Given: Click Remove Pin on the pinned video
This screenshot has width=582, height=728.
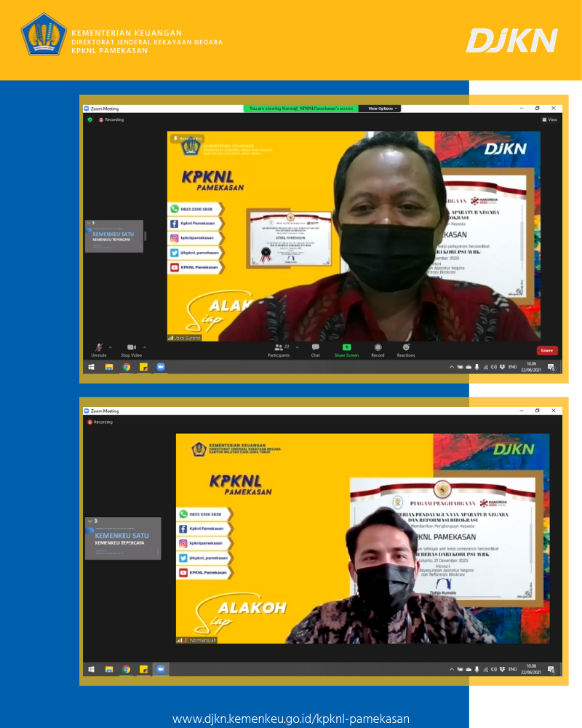Looking at the screenshot, I should 187,138.
